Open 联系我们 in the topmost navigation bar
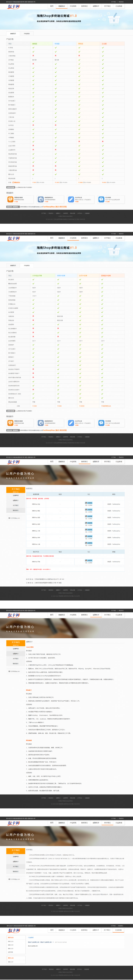The width and height of the screenshot is (133, 980). (84, 6)
